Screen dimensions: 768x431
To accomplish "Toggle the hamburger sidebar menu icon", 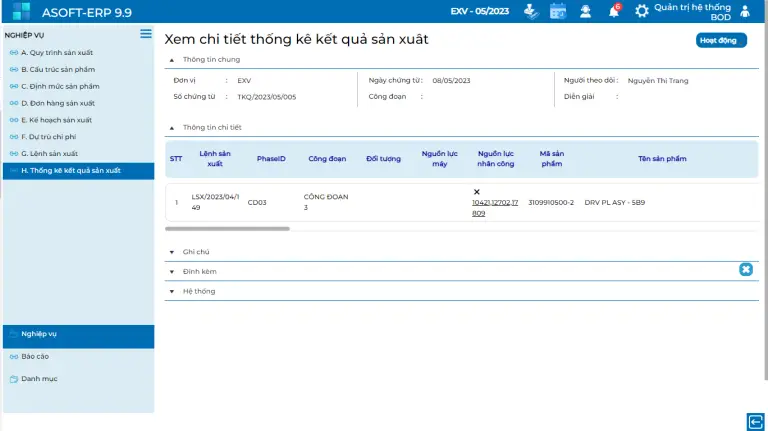I will click(x=146, y=34).
